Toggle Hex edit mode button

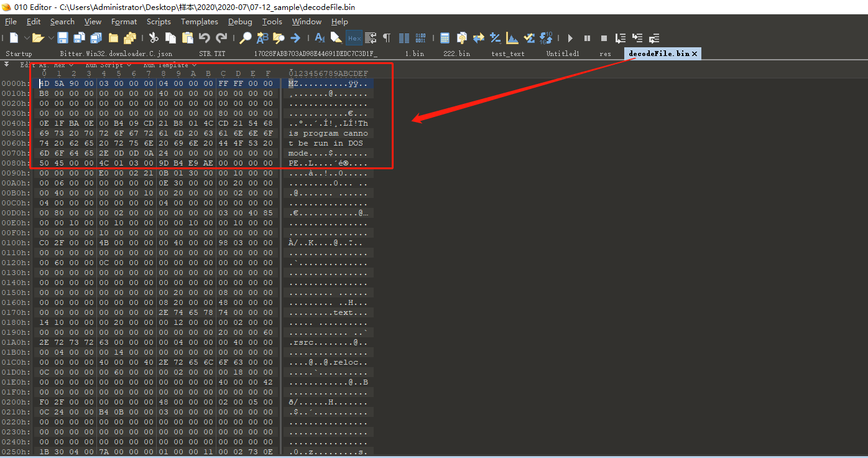353,38
